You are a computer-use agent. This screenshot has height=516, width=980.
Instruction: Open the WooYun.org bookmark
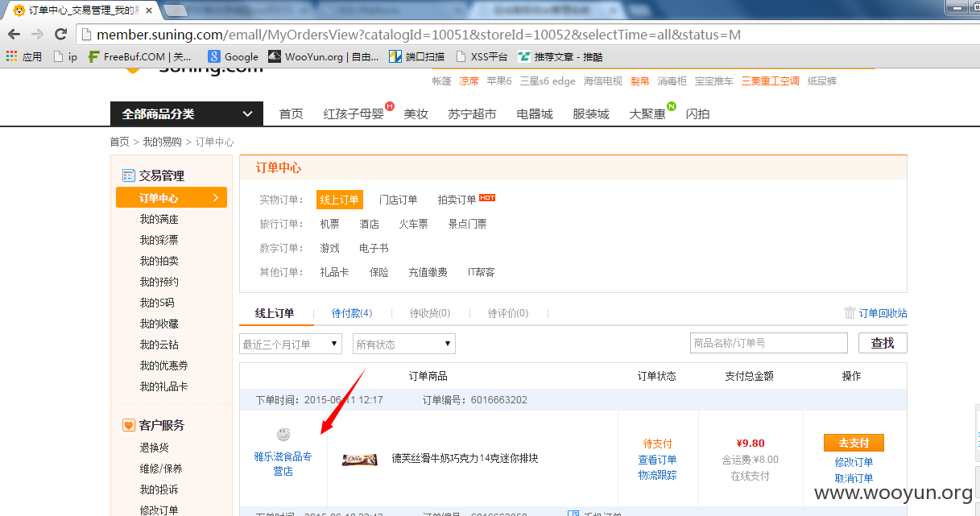323,56
